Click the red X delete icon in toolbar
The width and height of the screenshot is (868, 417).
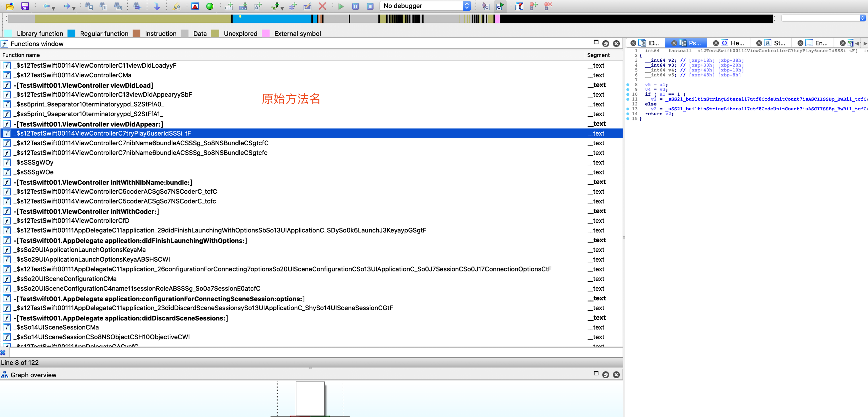tap(322, 6)
